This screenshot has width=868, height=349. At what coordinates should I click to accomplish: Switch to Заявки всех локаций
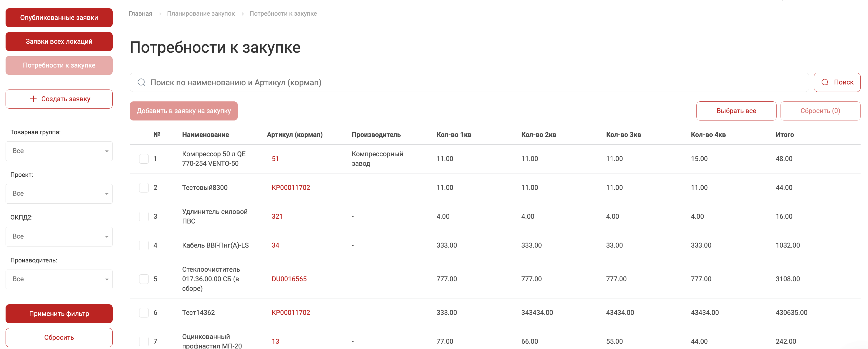pos(59,42)
